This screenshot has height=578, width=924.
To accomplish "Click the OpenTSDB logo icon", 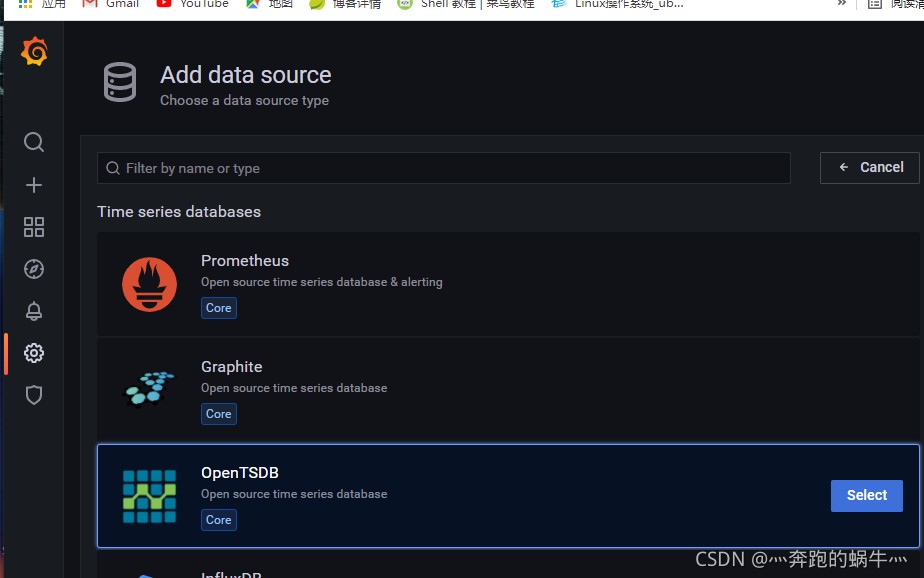I will point(149,496).
